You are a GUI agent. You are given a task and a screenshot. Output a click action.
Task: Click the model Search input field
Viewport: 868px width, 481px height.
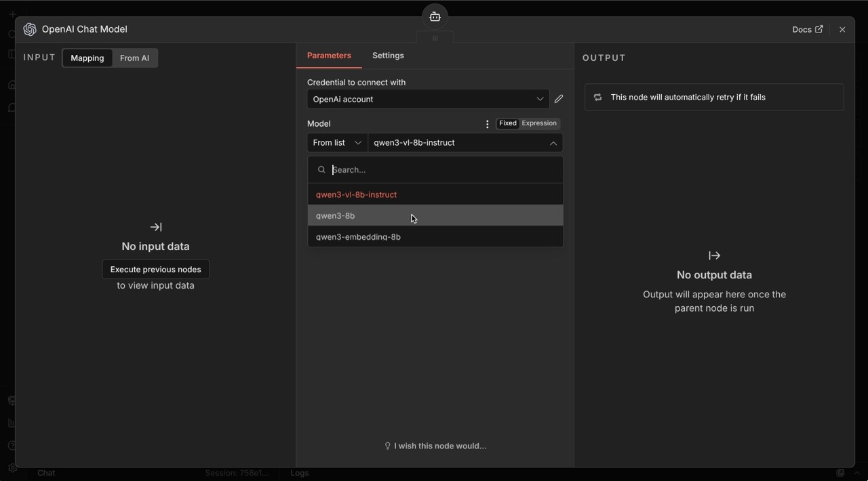[x=435, y=170]
